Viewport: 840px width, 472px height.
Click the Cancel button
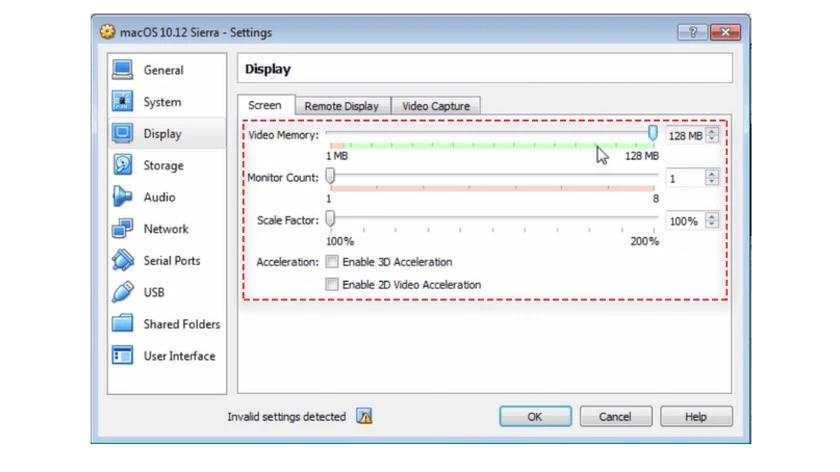pyautogui.click(x=616, y=416)
